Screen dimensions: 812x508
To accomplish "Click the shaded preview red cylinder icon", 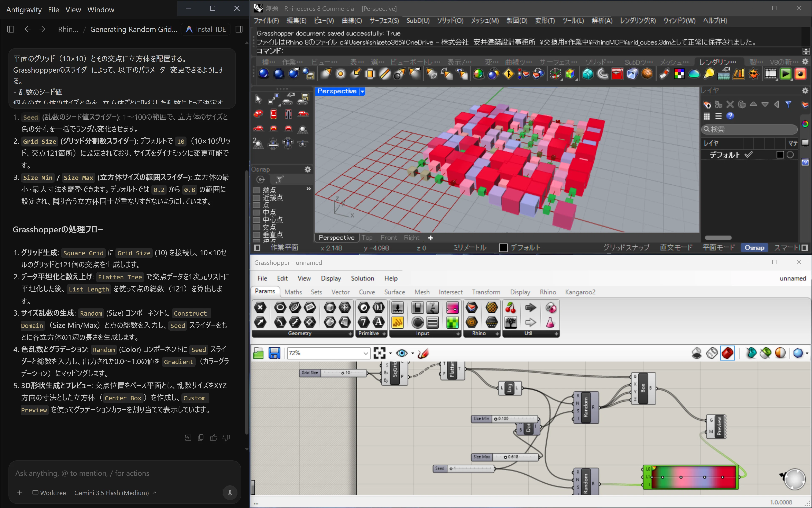I will point(727,353).
